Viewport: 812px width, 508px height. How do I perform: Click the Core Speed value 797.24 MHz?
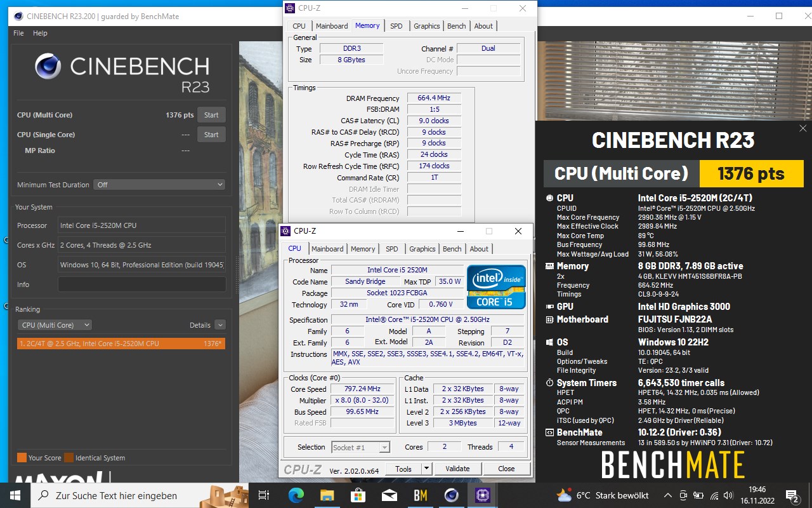pos(362,389)
